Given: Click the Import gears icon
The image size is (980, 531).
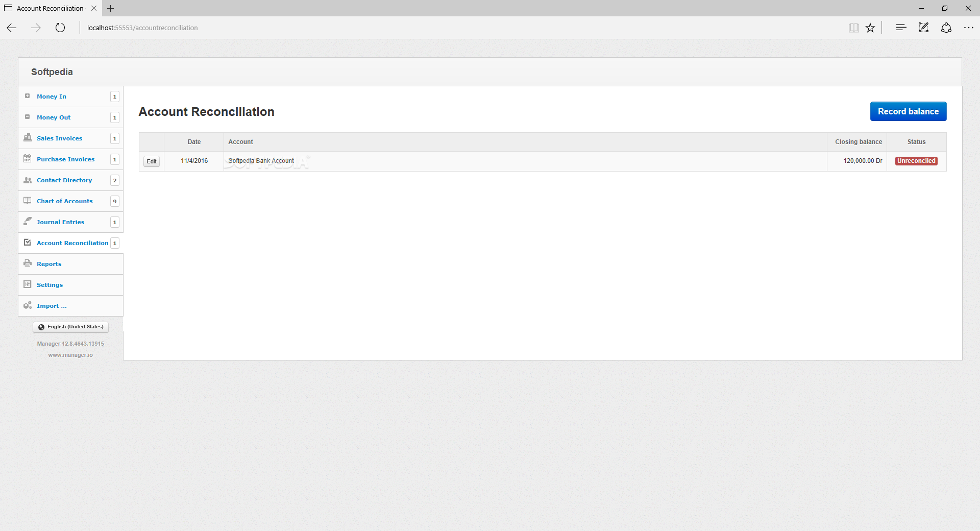Looking at the screenshot, I should point(28,305).
